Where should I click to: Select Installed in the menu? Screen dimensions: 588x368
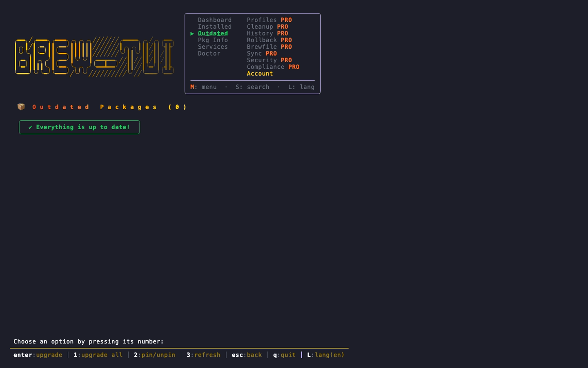(215, 27)
